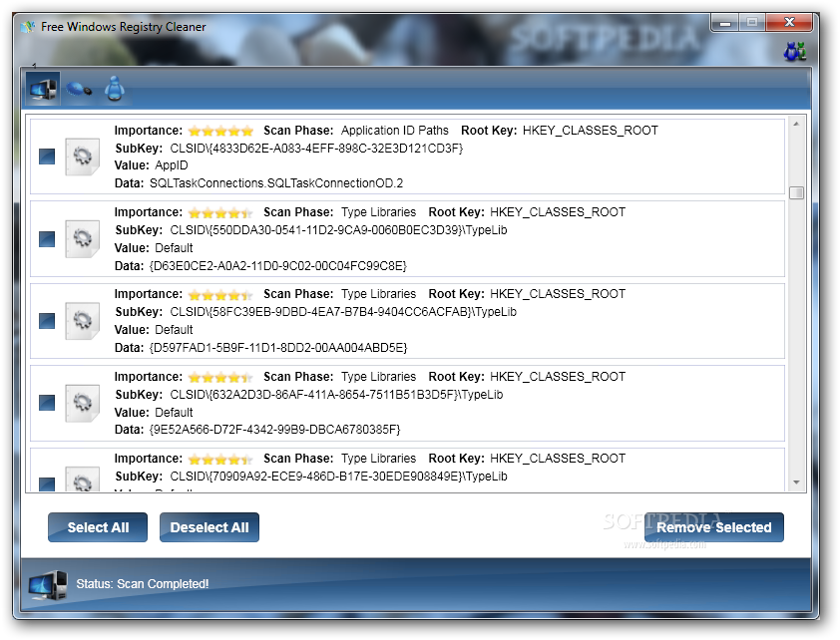Click data '{D63E0CE2-A0A2-11D0-9C02-00C04FC99C8E}'
Screen dimensions: 840x640
pyautogui.click(x=278, y=266)
